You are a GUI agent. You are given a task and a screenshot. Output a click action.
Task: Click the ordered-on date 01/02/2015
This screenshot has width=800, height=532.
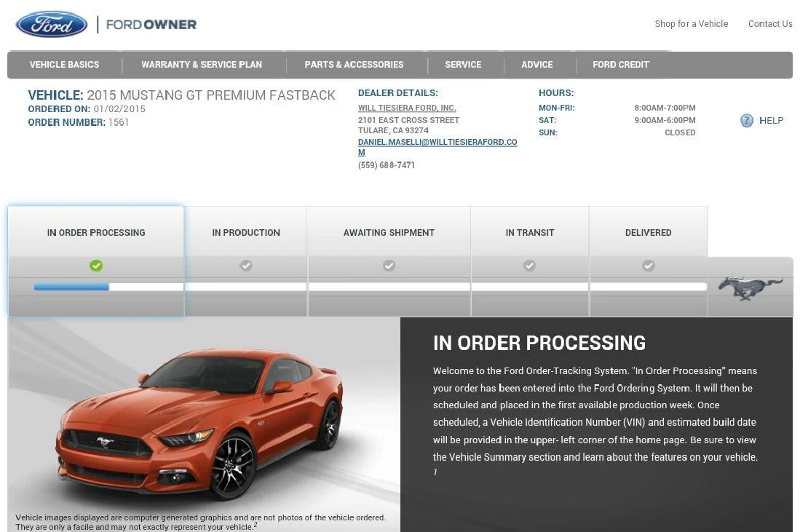pos(119,109)
